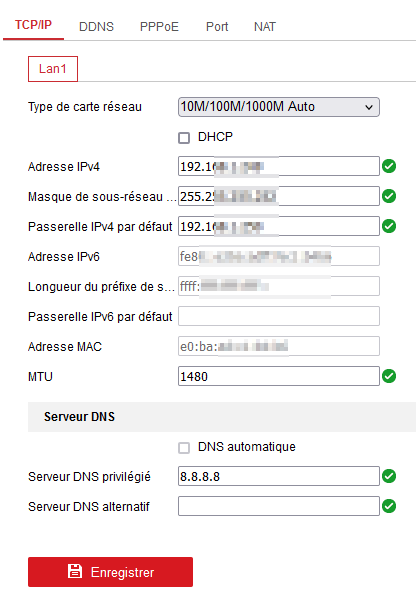Viewport: 416px width, 614px height.
Task: Click the Passerelle IPv6 par défaut field
Action: [x=279, y=316]
